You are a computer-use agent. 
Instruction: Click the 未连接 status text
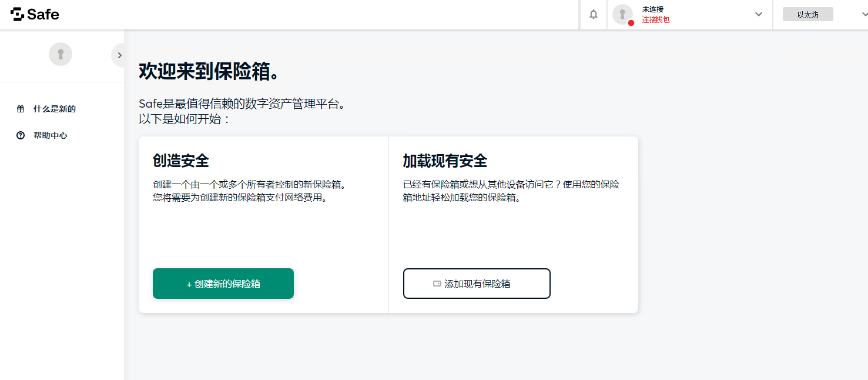coord(652,9)
